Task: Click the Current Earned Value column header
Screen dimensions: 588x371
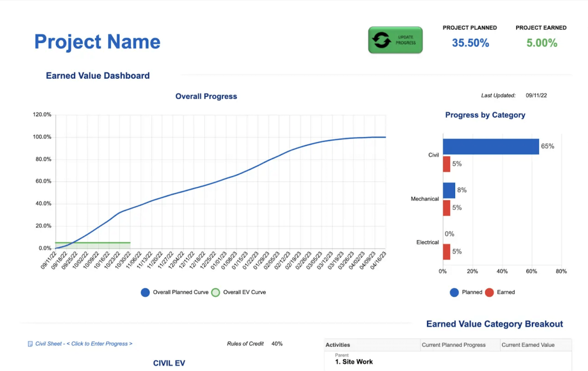Action: 527,345
